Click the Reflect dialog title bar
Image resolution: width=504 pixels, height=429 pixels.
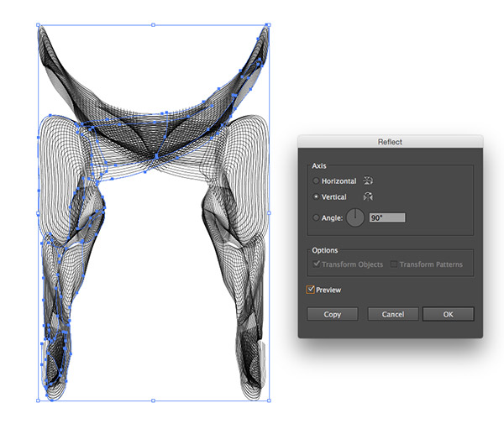pos(390,142)
